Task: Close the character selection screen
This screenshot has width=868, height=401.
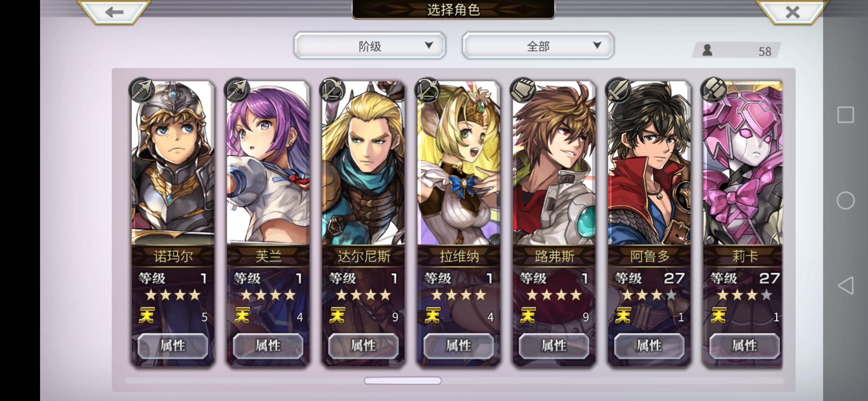Action: click(x=792, y=12)
